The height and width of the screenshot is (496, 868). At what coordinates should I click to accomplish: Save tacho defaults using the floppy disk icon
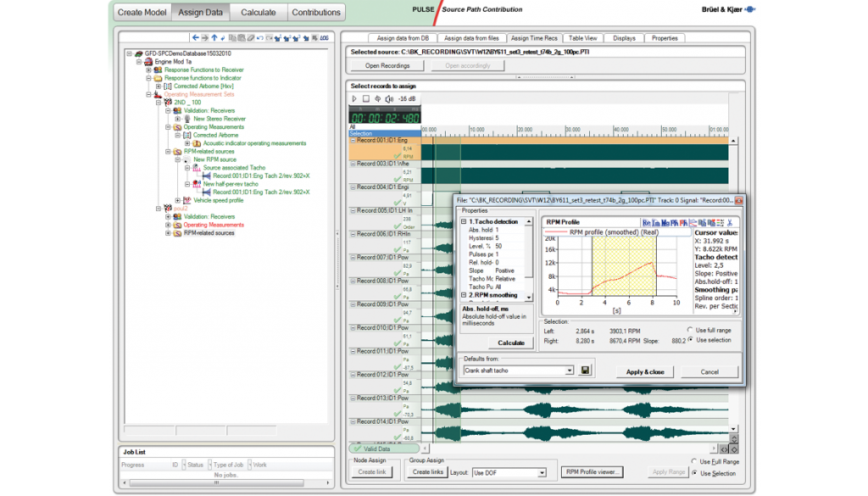click(585, 371)
